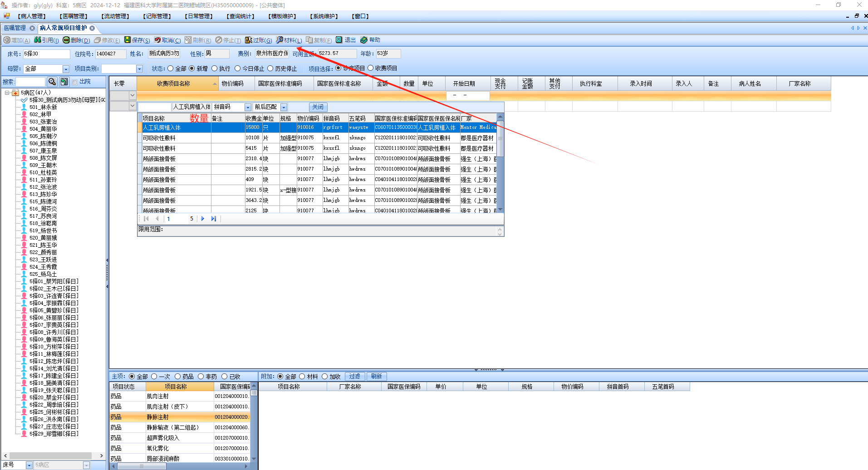Open the 【病人管理】 menu
This screenshot has width=868, height=470.
click(32, 16)
